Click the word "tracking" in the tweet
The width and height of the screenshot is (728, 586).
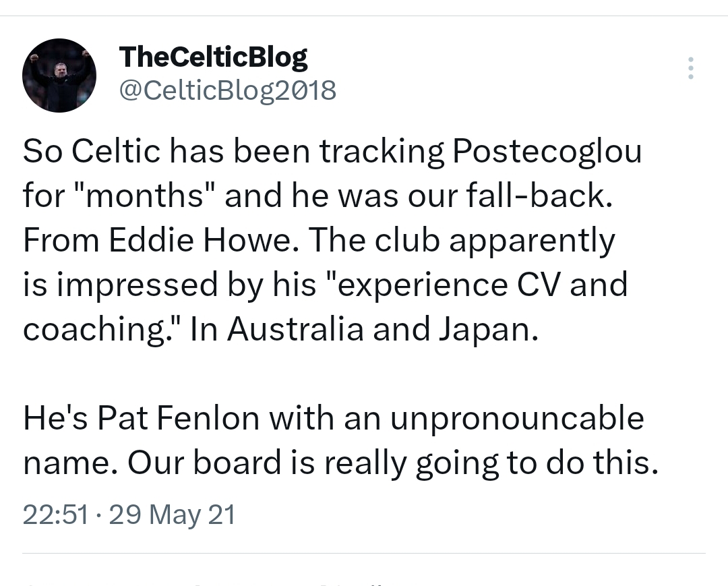tap(382, 152)
